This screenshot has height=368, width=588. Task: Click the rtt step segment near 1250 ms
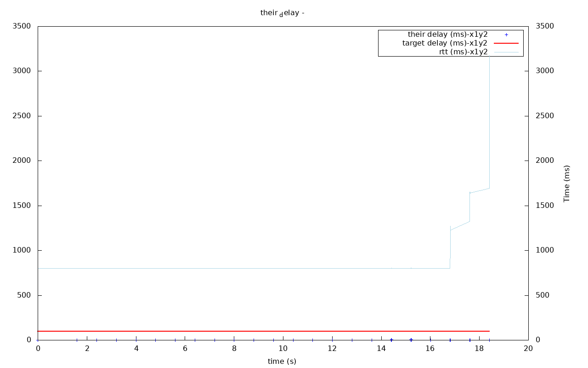click(460, 226)
